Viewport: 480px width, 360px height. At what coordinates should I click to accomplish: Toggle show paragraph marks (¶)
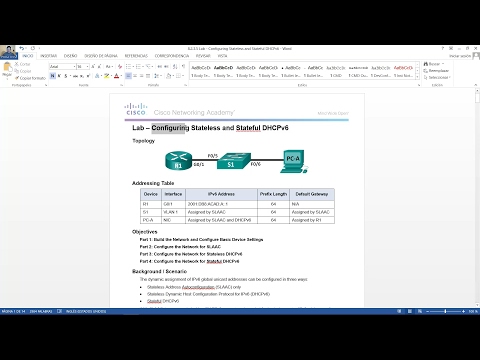183,67
